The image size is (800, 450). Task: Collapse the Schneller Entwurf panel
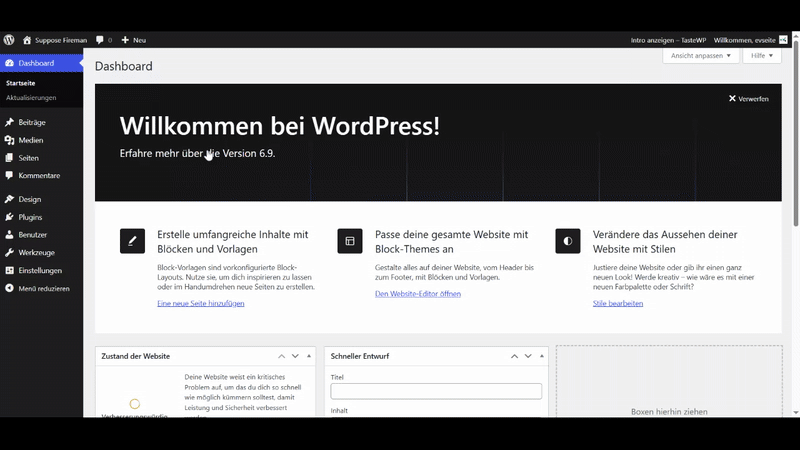tap(542, 356)
